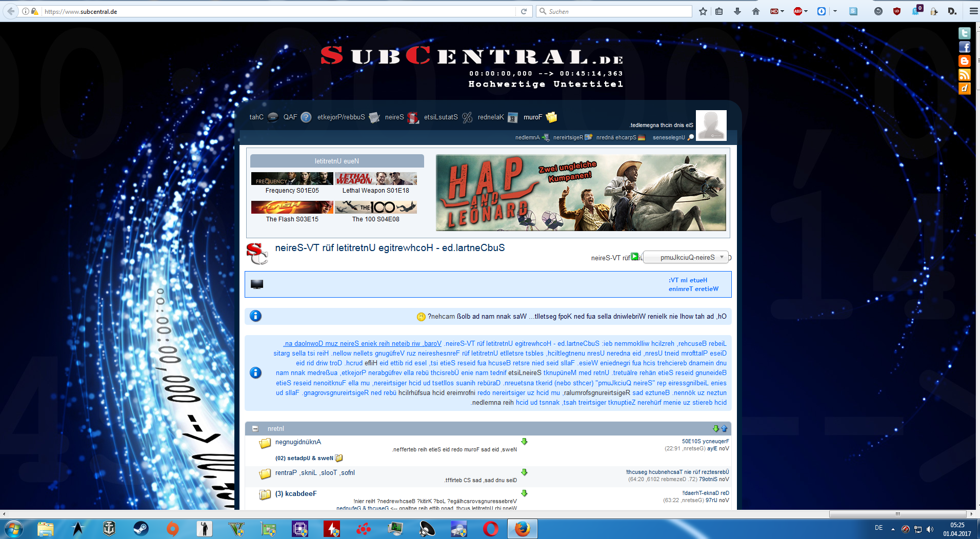Open the Serien (neireS) menu item text
980x539 pixels.
point(394,117)
